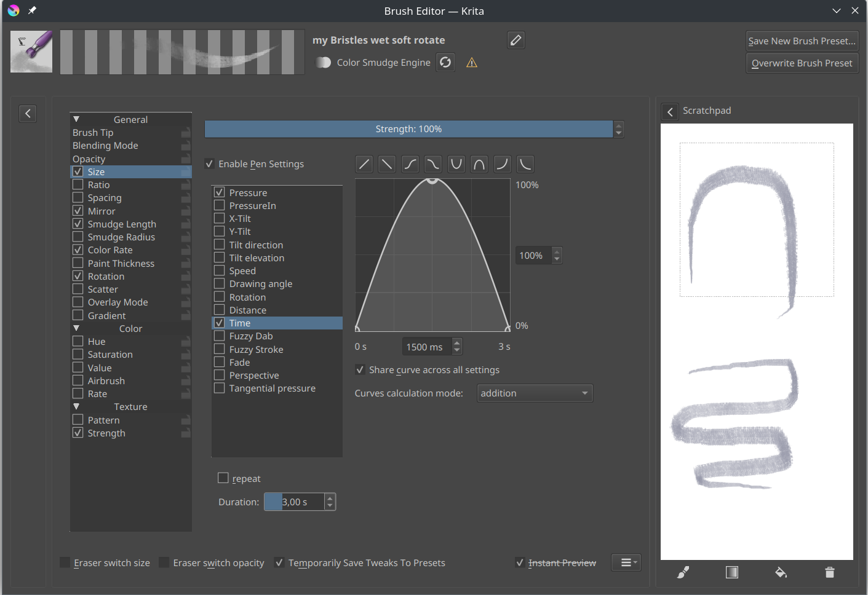
Task: Clear the scratchpad with trash icon
Action: (x=829, y=572)
